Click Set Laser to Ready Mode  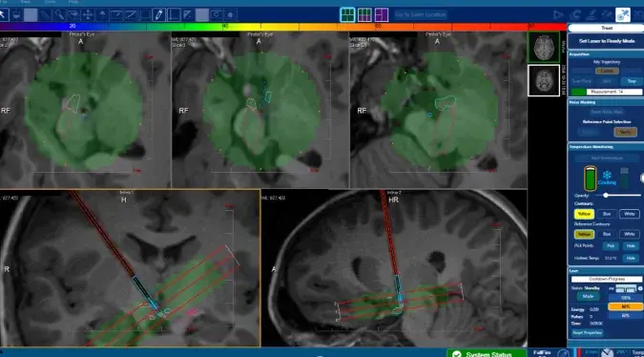click(x=607, y=41)
